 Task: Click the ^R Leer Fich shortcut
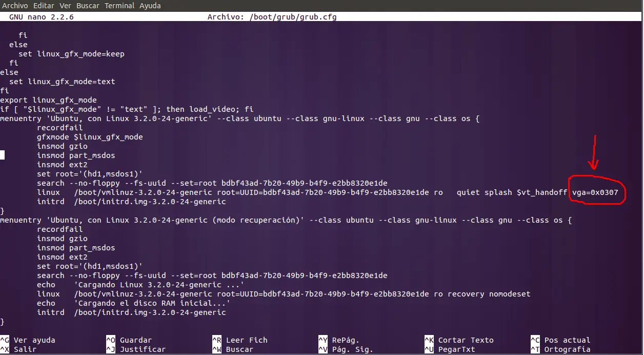(240, 340)
